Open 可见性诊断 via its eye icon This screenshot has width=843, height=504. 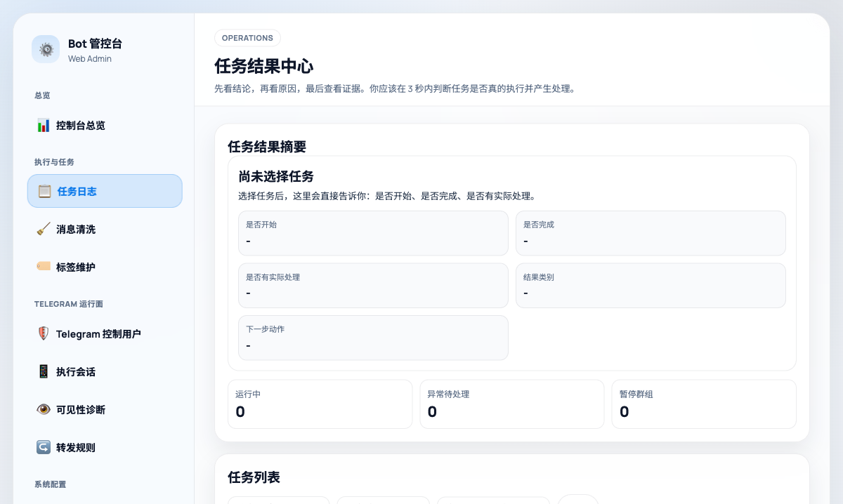pos(44,409)
